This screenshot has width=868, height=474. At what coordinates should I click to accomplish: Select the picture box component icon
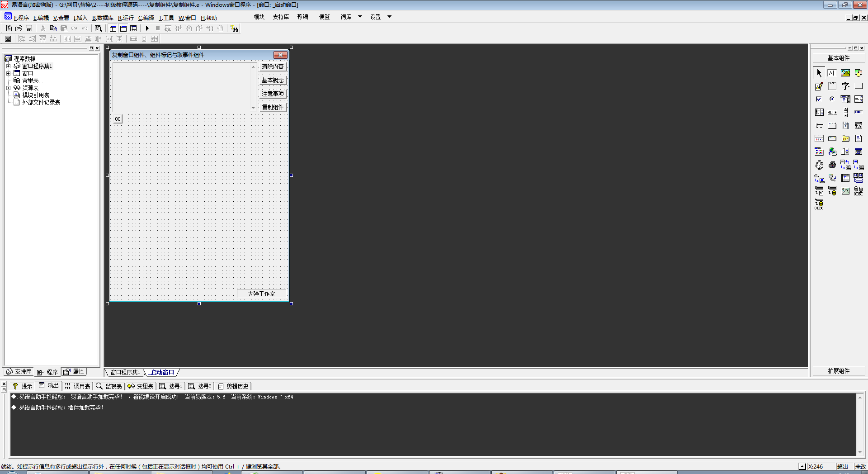tap(845, 73)
